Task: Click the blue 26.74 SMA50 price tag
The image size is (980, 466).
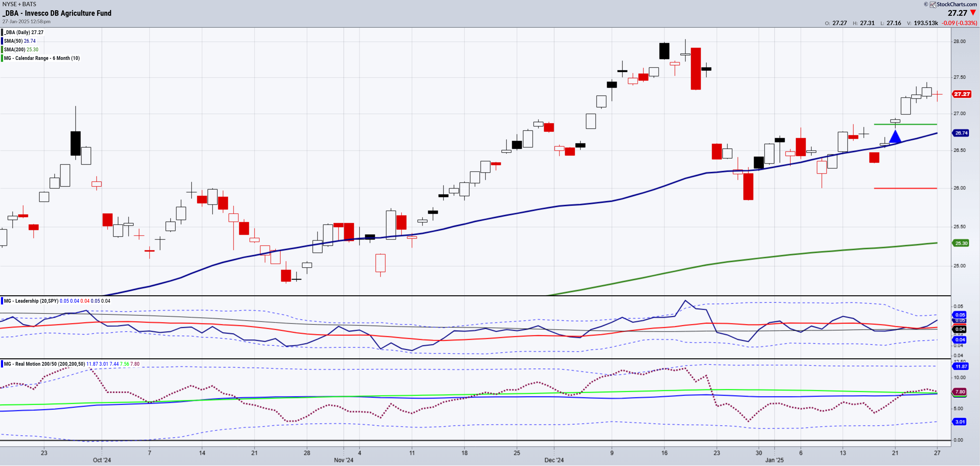Action: click(x=961, y=133)
